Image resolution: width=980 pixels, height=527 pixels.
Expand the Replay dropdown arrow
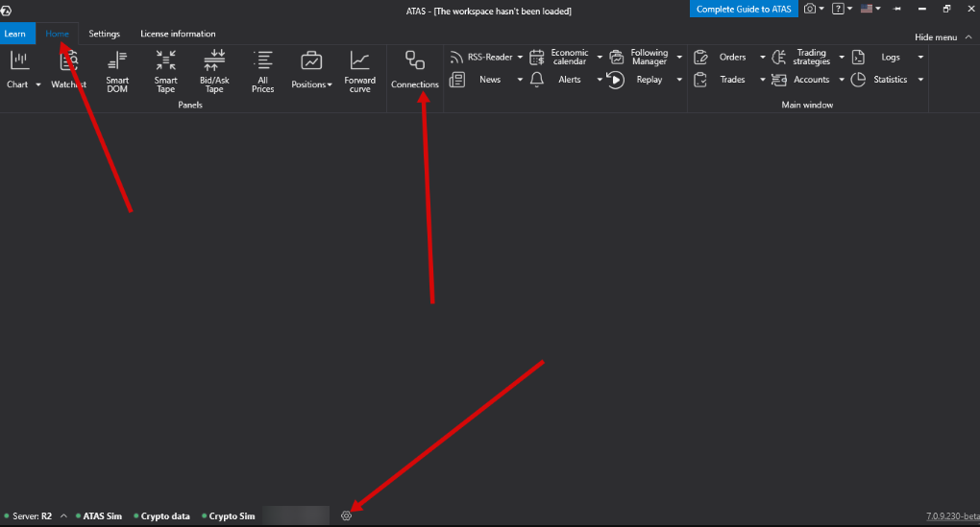pos(679,80)
